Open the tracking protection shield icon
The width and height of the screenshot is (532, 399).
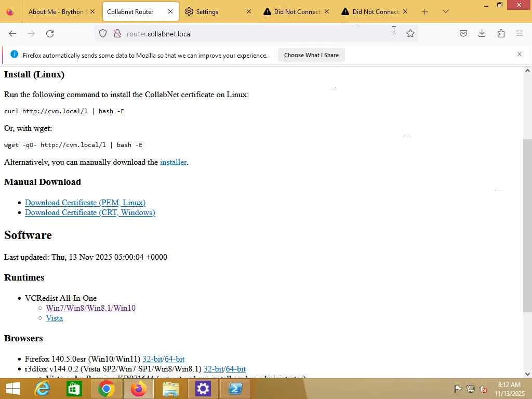click(x=103, y=33)
